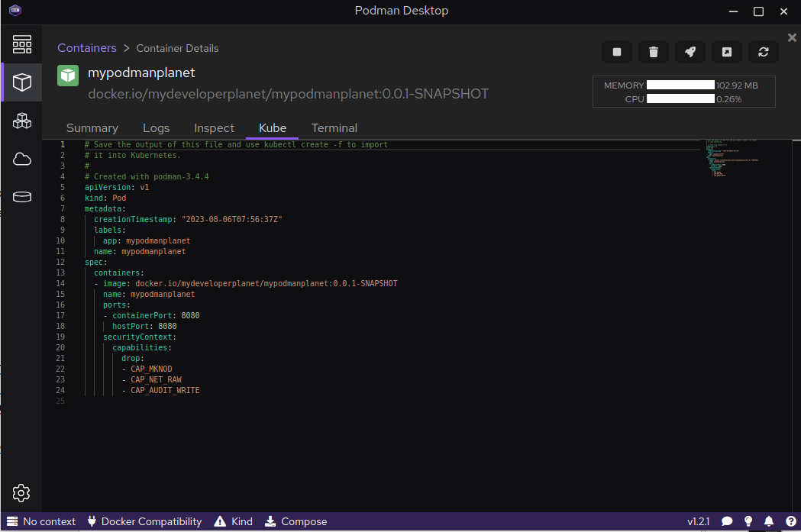
Task: Open the Pods icon in sidebar
Action: 21,121
